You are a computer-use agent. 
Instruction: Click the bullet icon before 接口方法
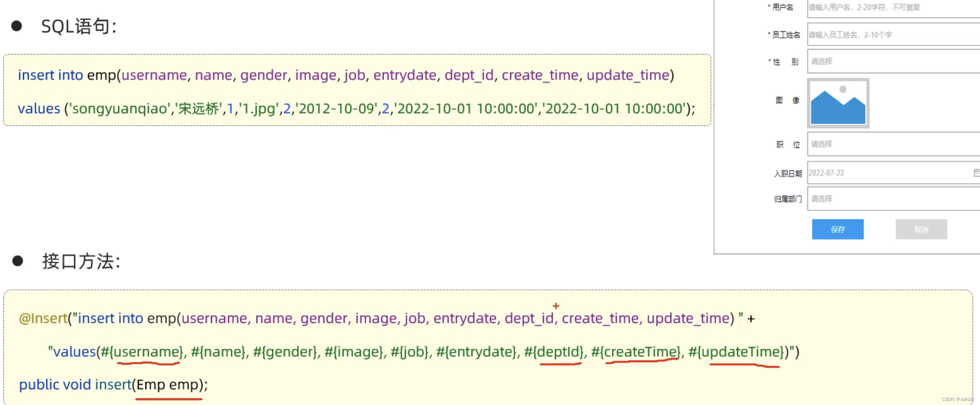pos(17,260)
